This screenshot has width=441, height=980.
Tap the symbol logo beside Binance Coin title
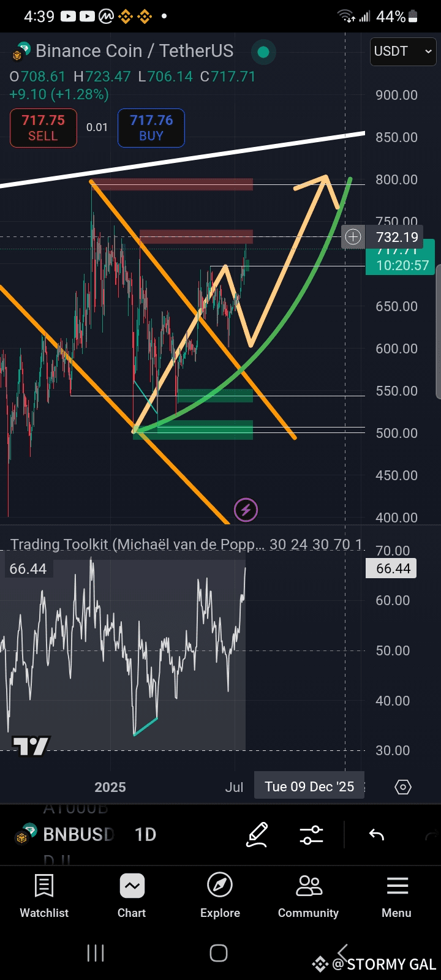(20, 51)
